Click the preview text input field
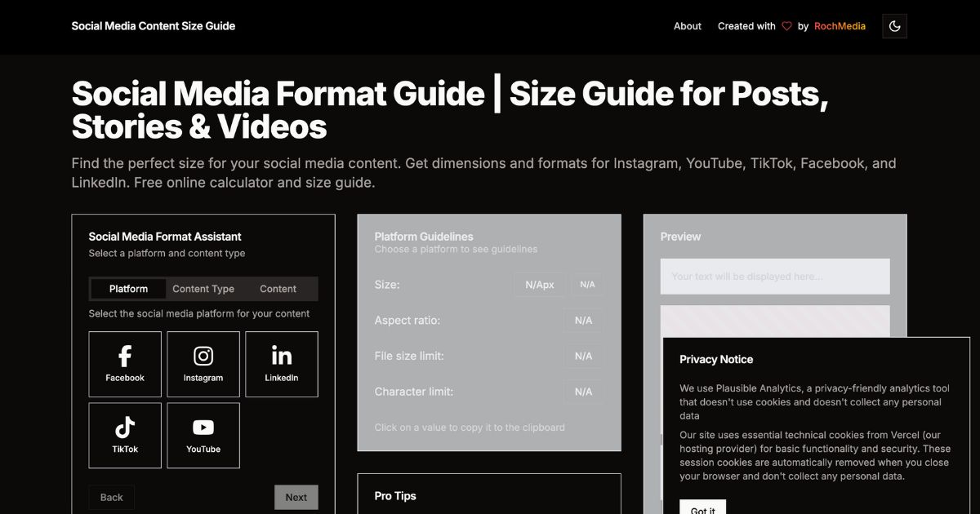This screenshot has width=980, height=514. (x=774, y=277)
